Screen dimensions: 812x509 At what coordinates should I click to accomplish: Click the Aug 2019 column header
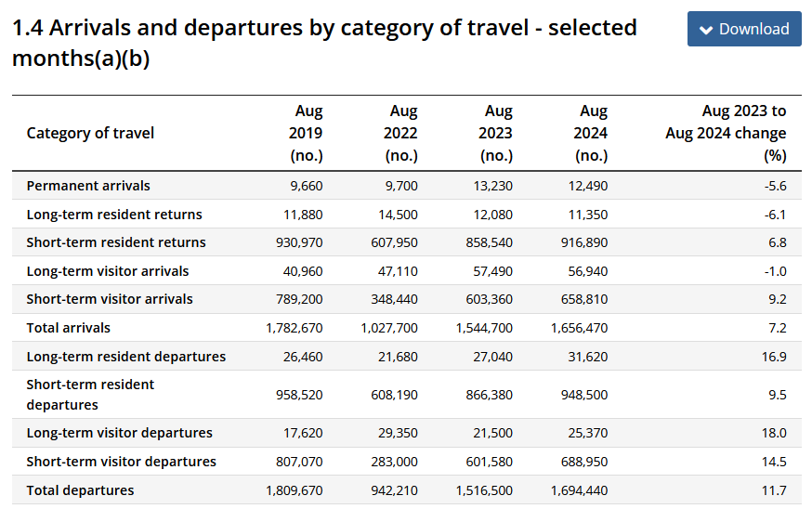point(306,133)
